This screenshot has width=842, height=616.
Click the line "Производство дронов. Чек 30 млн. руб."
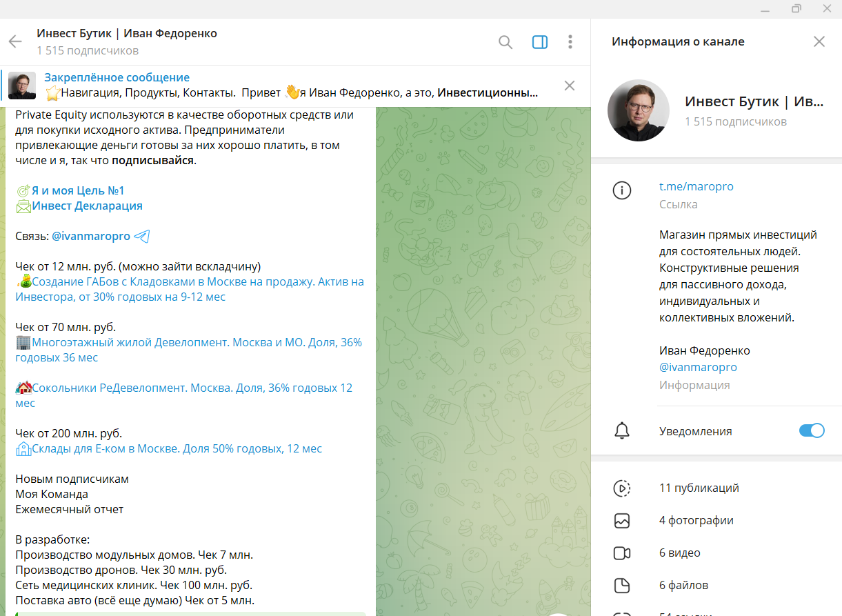121,570
